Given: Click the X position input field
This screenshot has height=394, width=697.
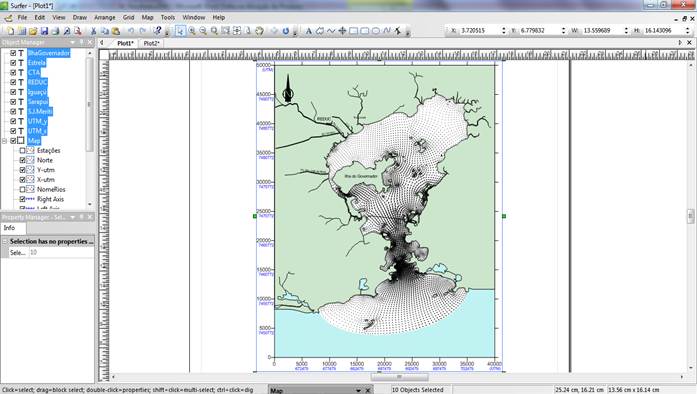Looking at the screenshot, I should 479,31.
